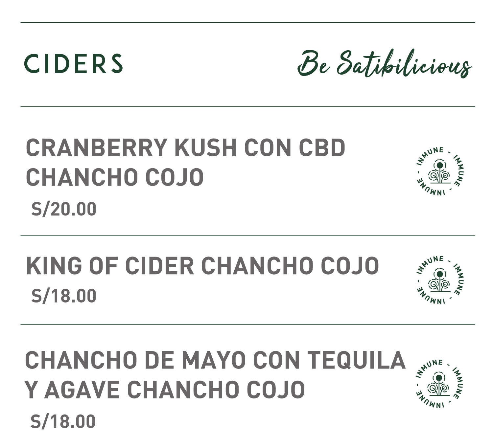Open the King of Cider Chancho Cojo item

pyautogui.click(x=202, y=266)
